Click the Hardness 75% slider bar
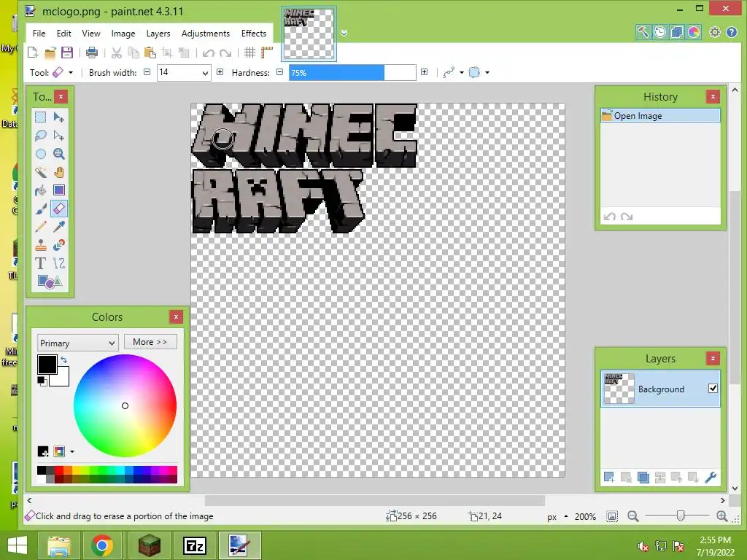Image resolution: width=747 pixels, height=560 pixels. pos(352,73)
